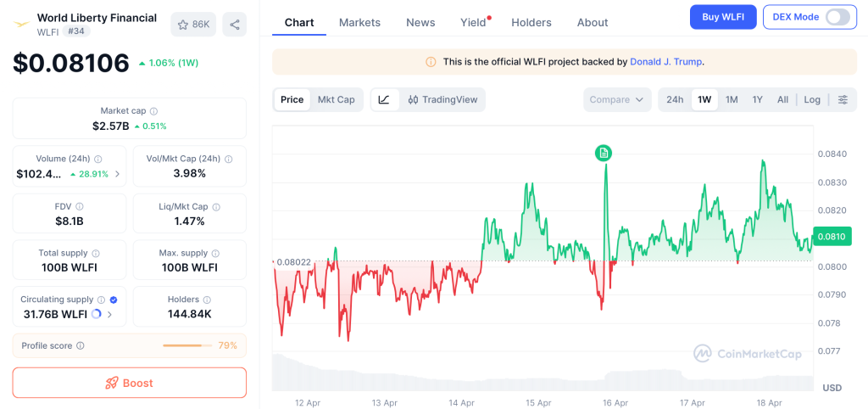Click Profile score info icon

(81, 345)
